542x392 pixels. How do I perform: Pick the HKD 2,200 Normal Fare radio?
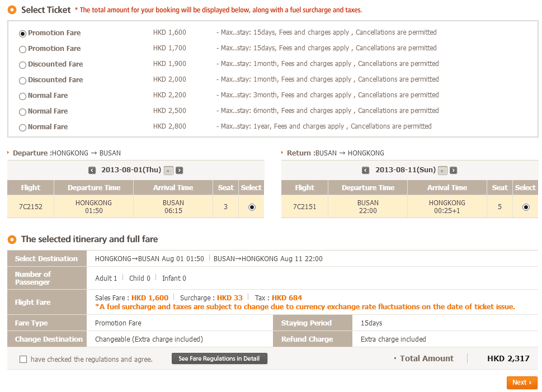pyautogui.click(x=23, y=96)
